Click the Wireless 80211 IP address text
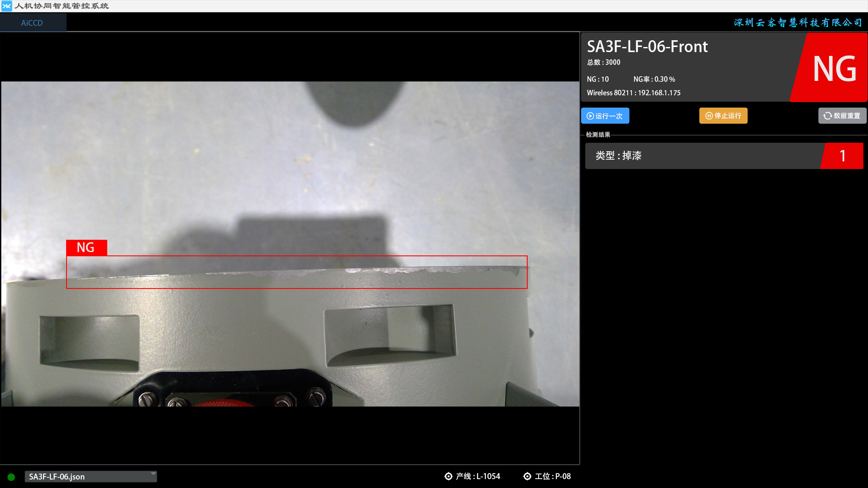The height and width of the screenshot is (488, 868). (634, 93)
